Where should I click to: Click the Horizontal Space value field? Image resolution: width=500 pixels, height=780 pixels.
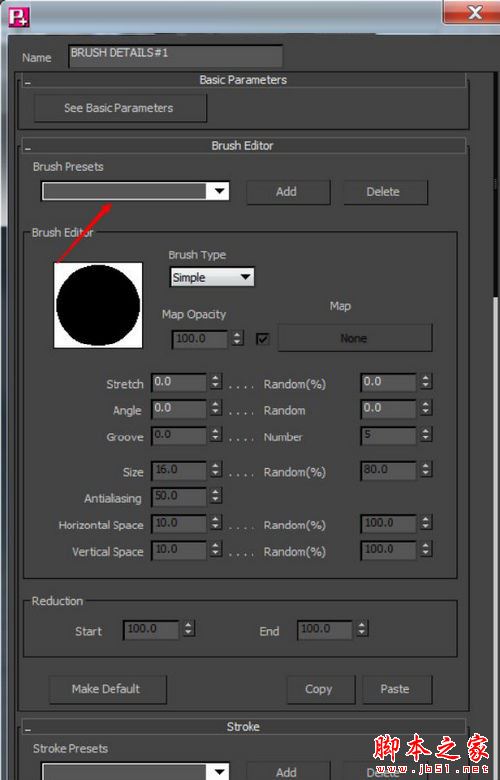(179, 523)
